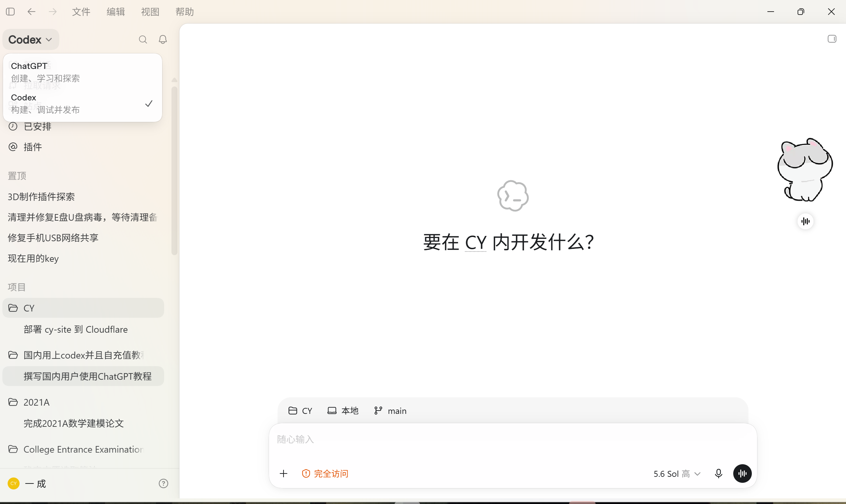
Task: Click the 插件 plugin icon
Action: coord(13,147)
